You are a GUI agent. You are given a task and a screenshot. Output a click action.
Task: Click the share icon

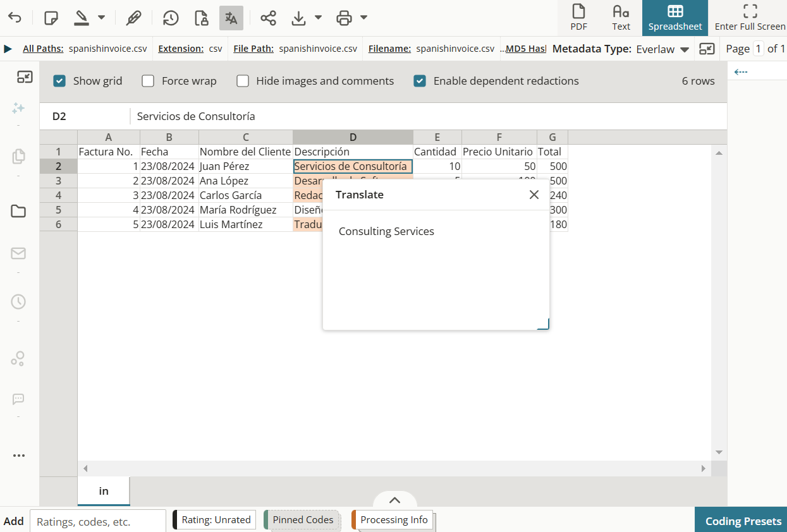[269, 18]
